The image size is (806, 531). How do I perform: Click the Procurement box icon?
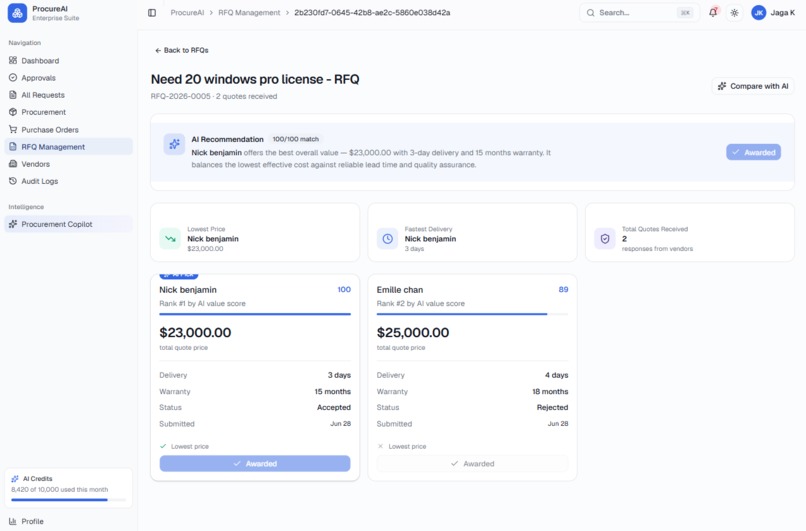tap(13, 112)
